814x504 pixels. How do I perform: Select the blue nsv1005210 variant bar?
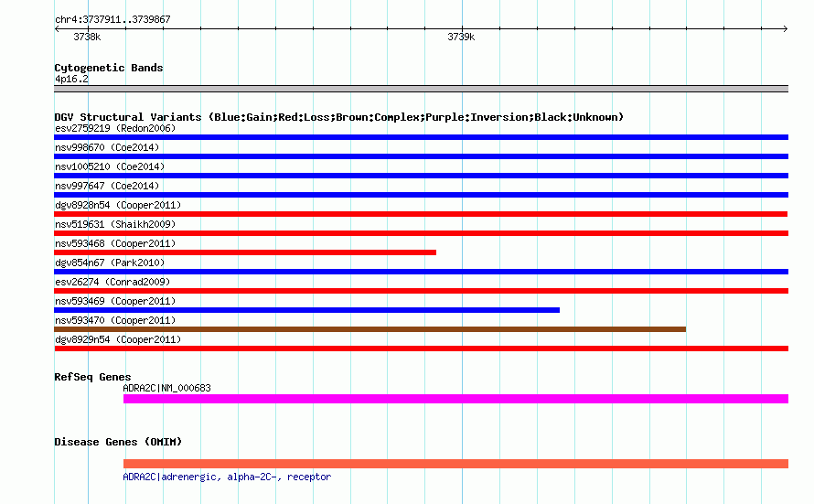click(x=421, y=176)
